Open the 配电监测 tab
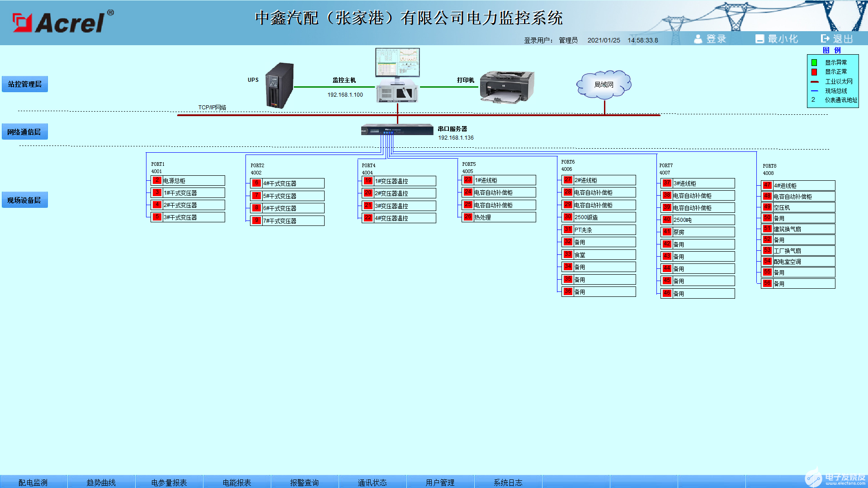Image resolution: width=868 pixels, height=488 pixels. point(33,482)
